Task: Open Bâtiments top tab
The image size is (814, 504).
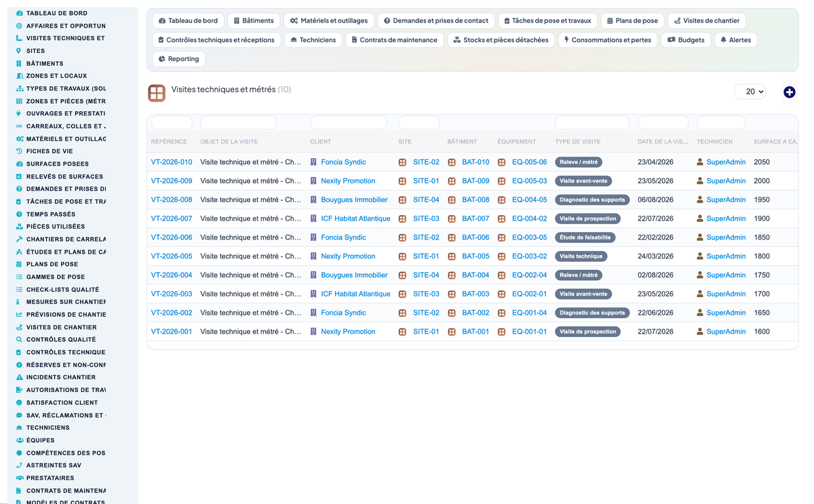Action: point(254,20)
